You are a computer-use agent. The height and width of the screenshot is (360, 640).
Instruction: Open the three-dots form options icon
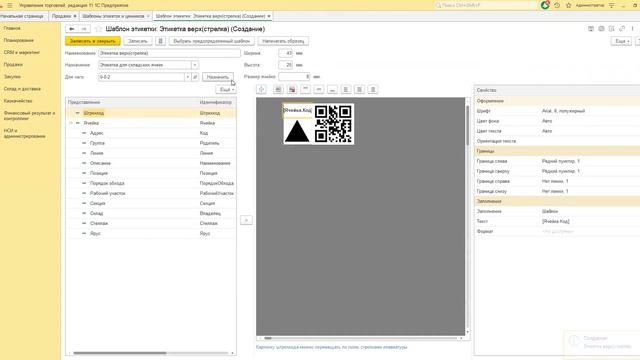tap(632, 29)
